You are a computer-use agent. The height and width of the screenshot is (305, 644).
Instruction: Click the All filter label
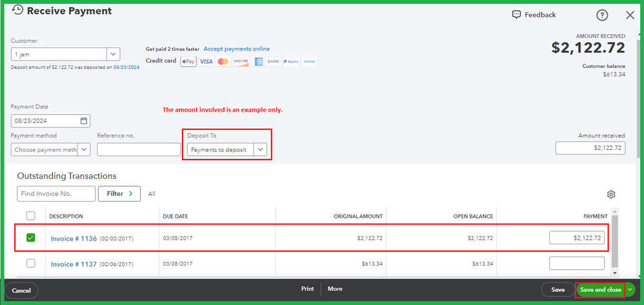click(152, 194)
